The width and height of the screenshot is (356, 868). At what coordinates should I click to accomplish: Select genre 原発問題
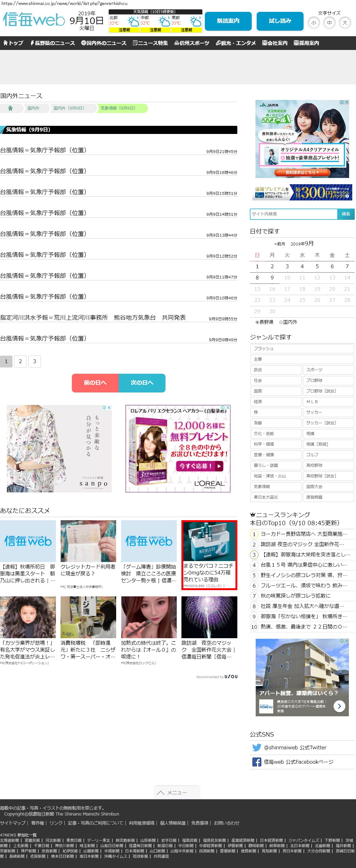pyautogui.click(x=328, y=497)
